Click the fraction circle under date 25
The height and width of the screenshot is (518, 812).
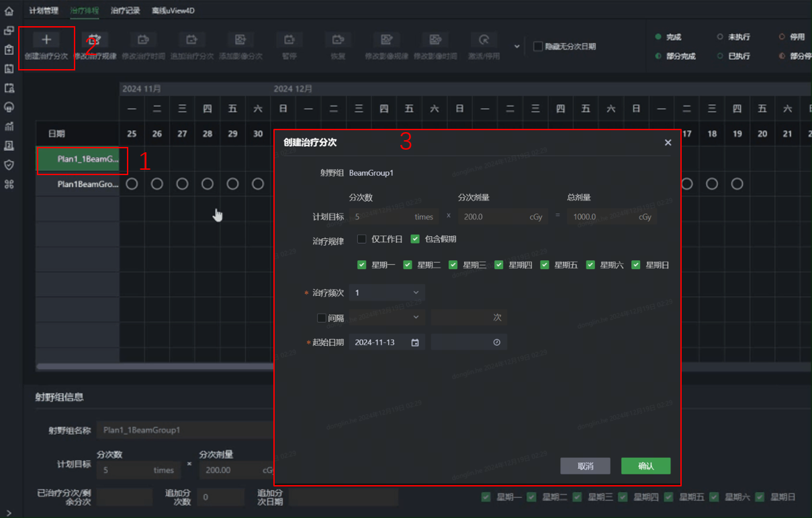(x=132, y=184)
